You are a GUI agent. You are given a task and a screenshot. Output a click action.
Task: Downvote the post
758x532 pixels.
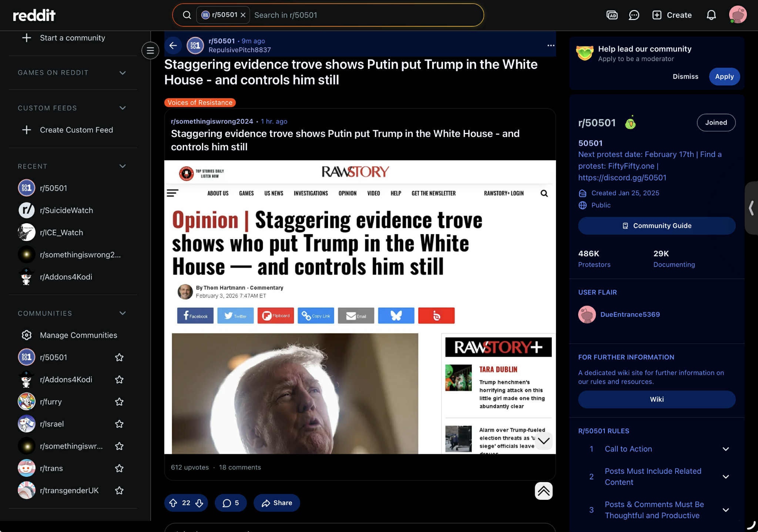tap(199, 503)
